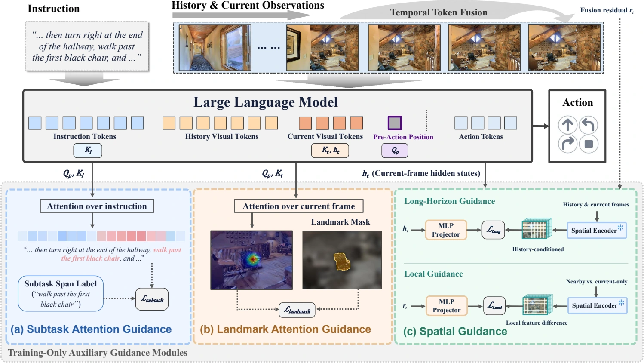Select the Temporal Token Fusion label
Image resolution: width=644 pixels, height=363 pixels.
[x=439, y=12]
